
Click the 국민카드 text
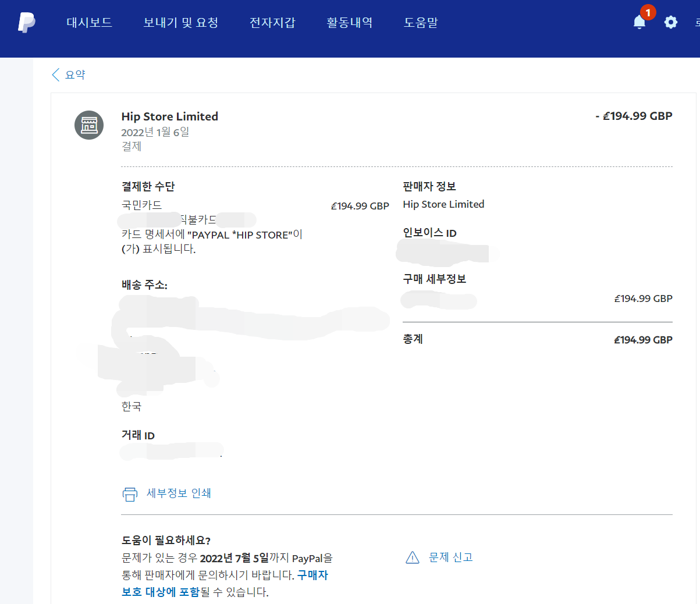tap(142, 205)
